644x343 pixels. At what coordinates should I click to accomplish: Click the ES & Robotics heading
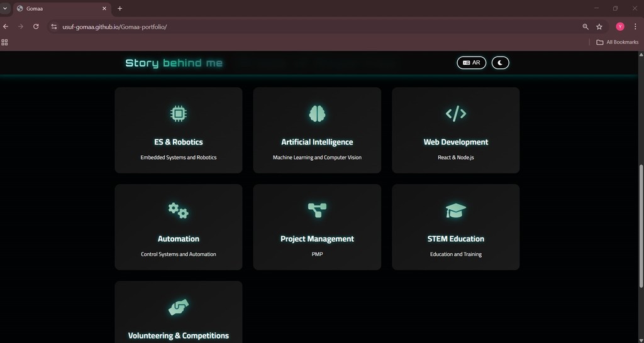[178, 142]
